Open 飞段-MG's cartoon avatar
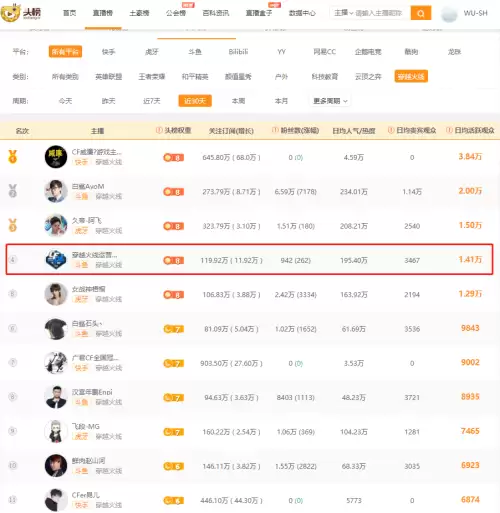This screenshot has width=500, height=513. pos(56,431)
